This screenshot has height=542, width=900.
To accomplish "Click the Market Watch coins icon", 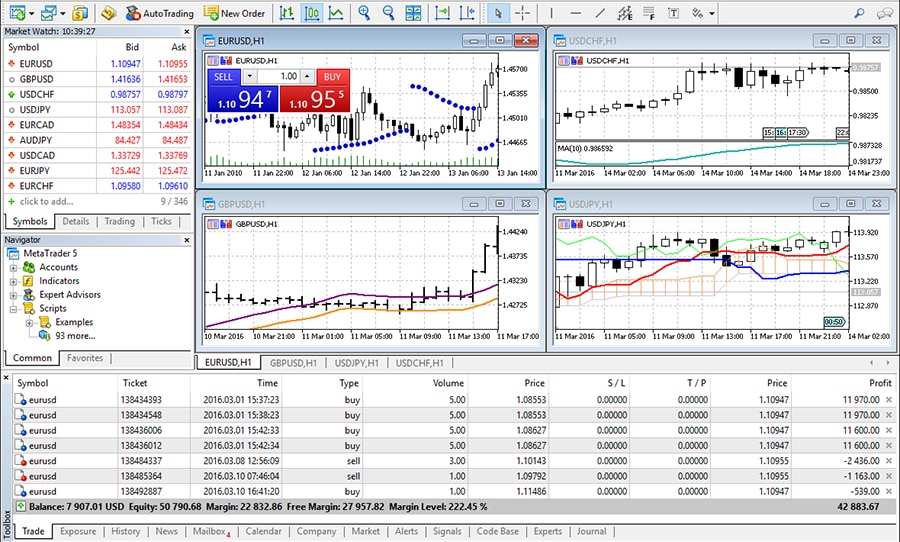I will coord(80,13).
